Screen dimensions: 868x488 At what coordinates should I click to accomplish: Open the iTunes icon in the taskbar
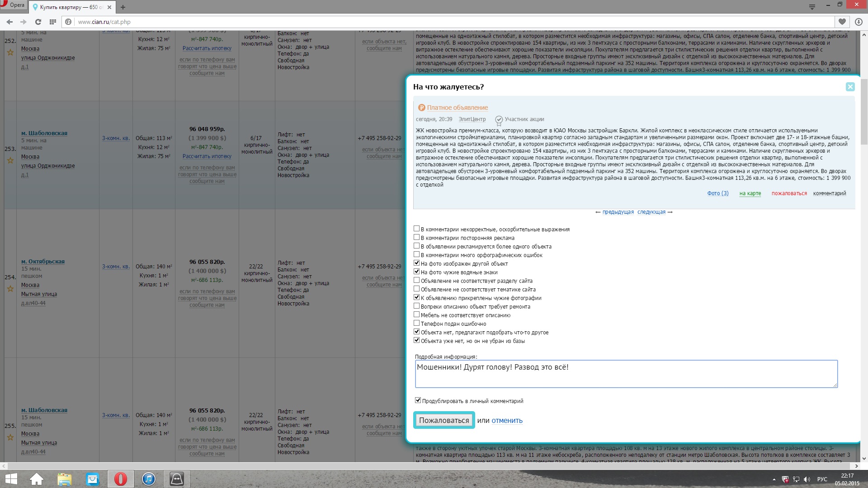148,479
